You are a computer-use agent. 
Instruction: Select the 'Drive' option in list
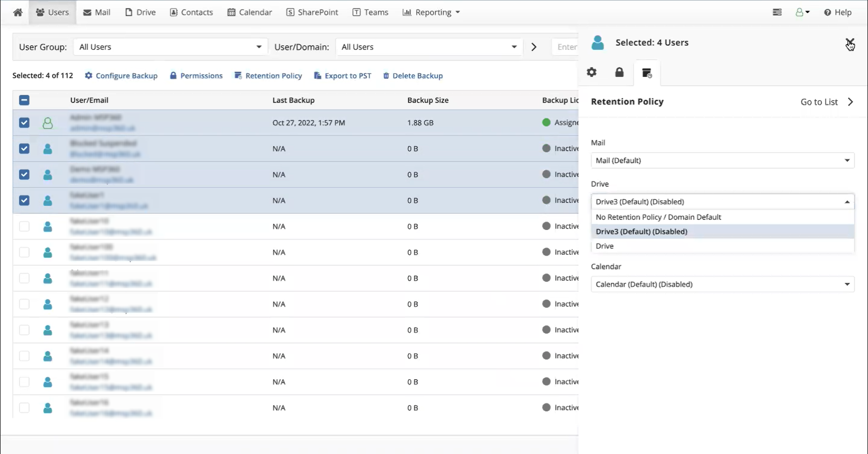(722, 246)
